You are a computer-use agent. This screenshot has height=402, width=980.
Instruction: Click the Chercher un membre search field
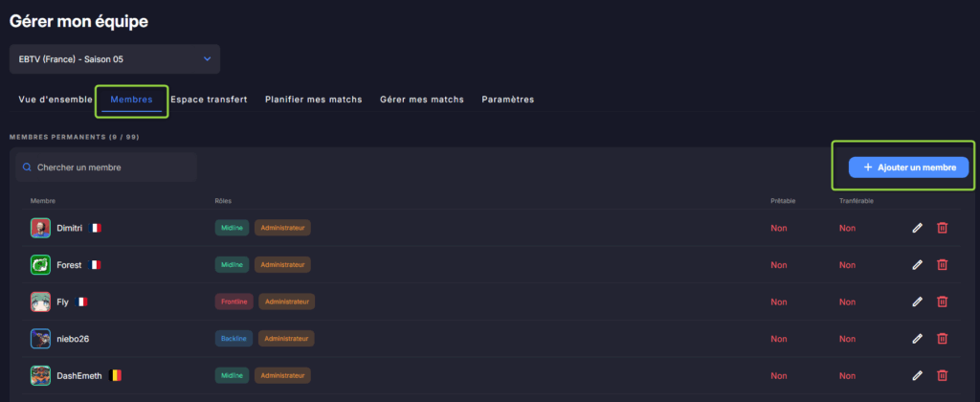(105, 167)
